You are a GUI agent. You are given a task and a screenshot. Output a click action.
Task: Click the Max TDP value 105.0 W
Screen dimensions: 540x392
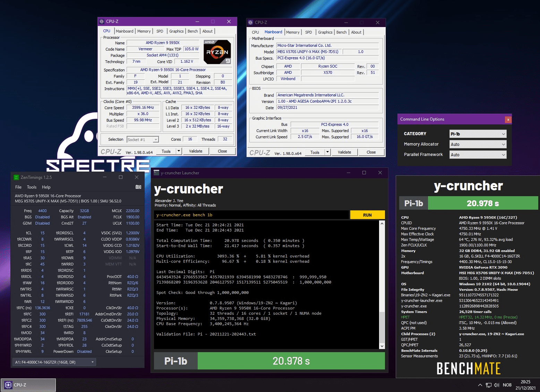point(191,49)
